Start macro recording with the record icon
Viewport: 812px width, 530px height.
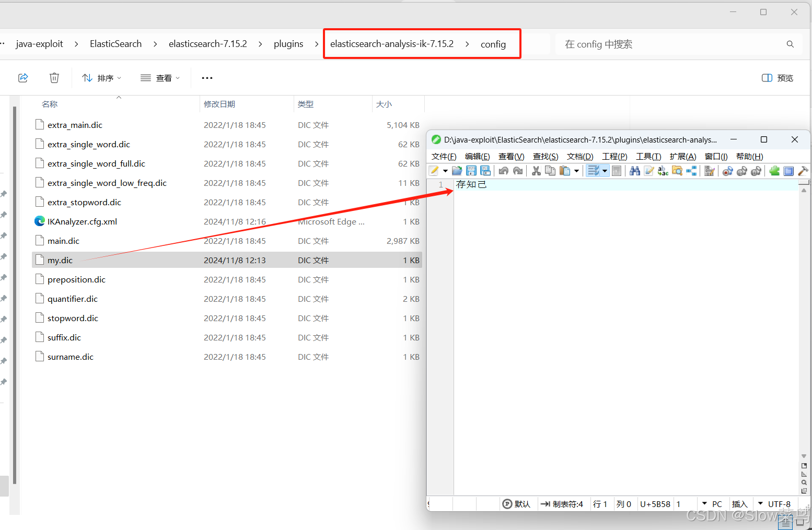[727, 171]
